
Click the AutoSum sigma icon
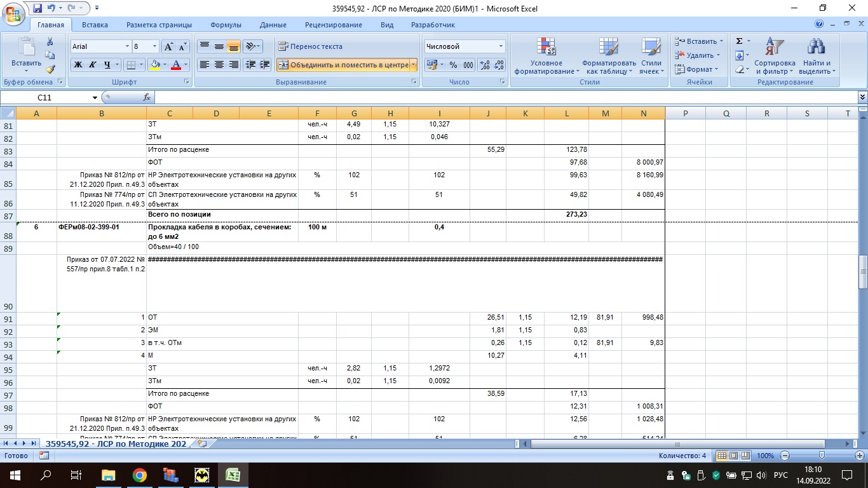pos(740,41)
